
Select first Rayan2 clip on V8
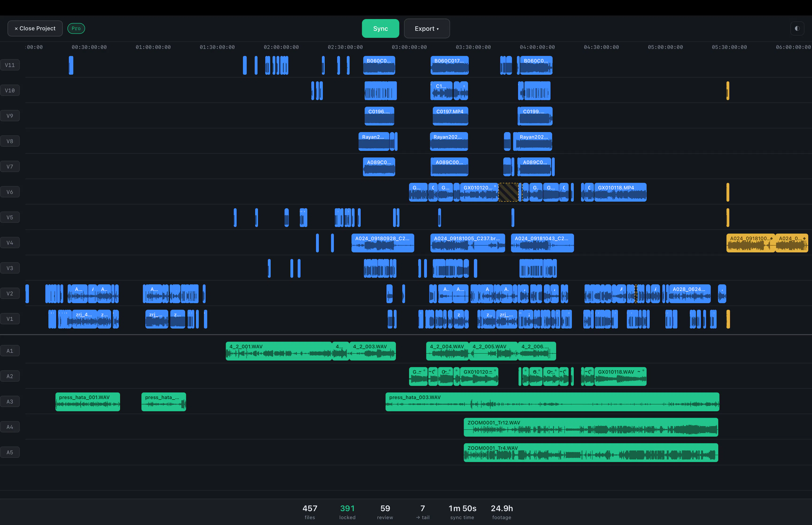pos(374,141)
